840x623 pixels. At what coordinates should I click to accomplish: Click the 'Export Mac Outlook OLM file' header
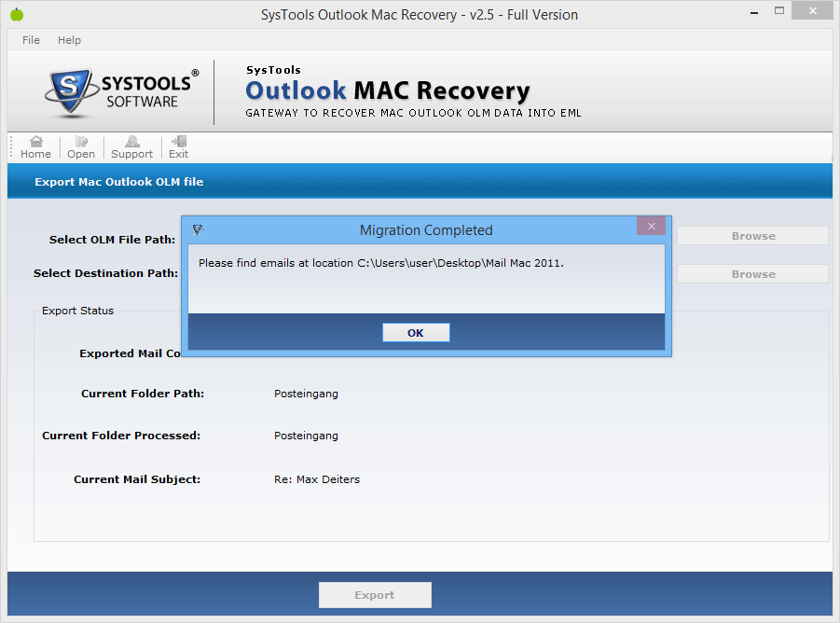coord(119,182)
